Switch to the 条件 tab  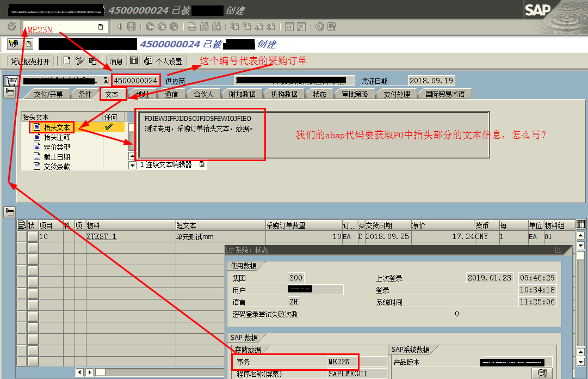point(85,94)
